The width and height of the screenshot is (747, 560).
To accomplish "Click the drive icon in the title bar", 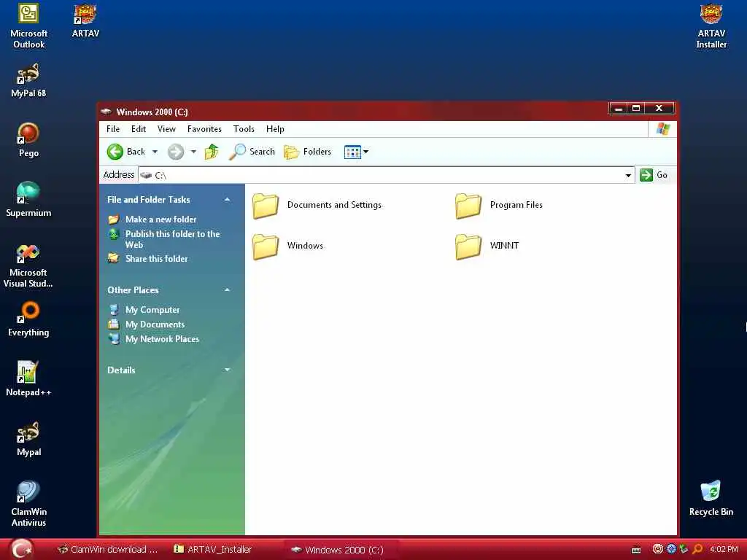I will (107, 112).
